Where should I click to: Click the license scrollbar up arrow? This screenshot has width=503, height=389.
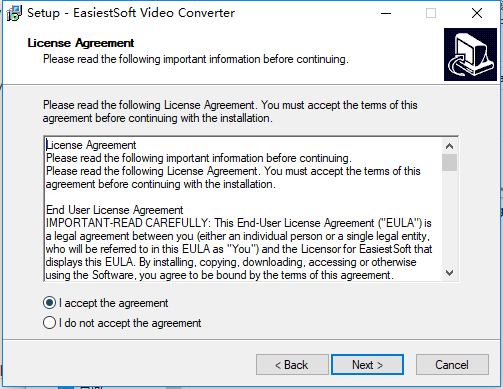(449, 146)
